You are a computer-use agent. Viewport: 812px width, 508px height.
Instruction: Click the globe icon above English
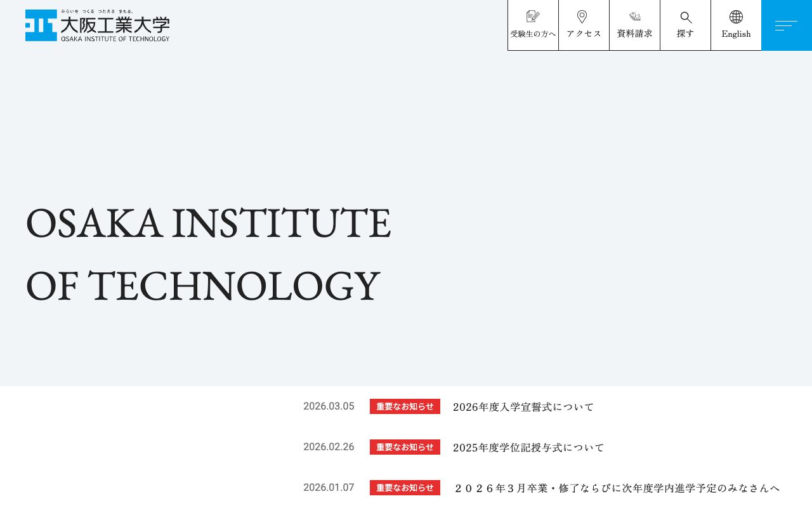coord(736,16)
